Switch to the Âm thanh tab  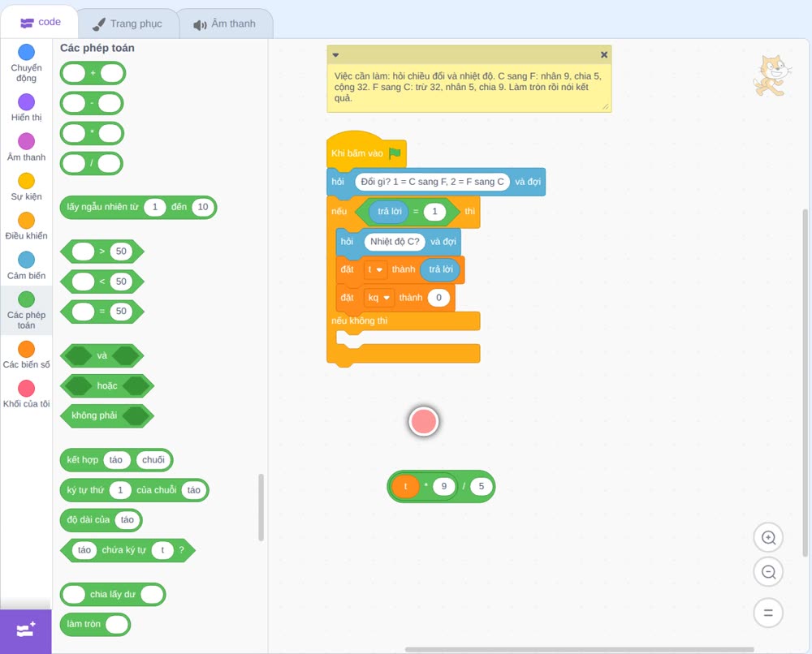click(225, 24)
